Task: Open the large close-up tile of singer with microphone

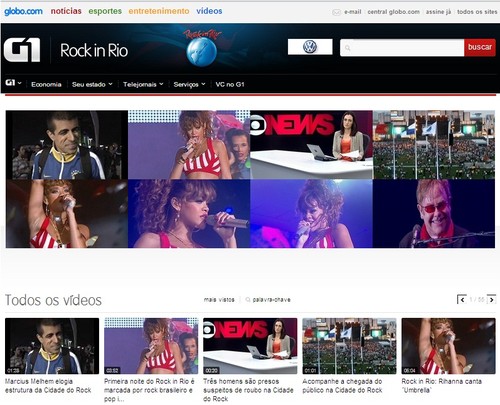Action: point(189,214)
